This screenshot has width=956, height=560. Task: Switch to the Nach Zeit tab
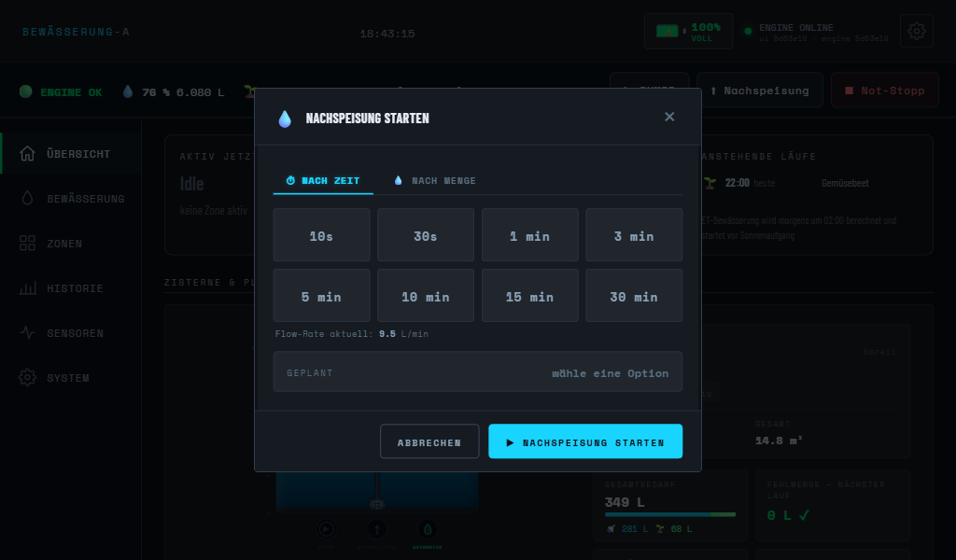(x=323, y=181)
